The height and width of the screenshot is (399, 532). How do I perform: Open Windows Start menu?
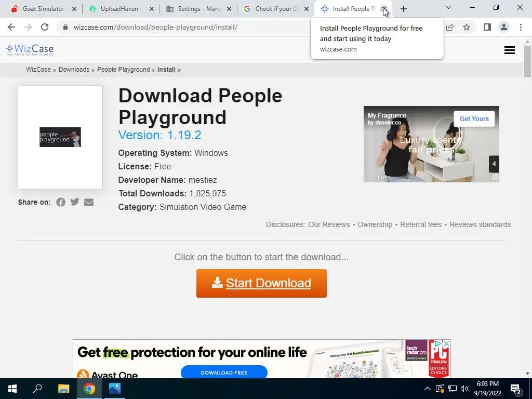tap(12, 389)
